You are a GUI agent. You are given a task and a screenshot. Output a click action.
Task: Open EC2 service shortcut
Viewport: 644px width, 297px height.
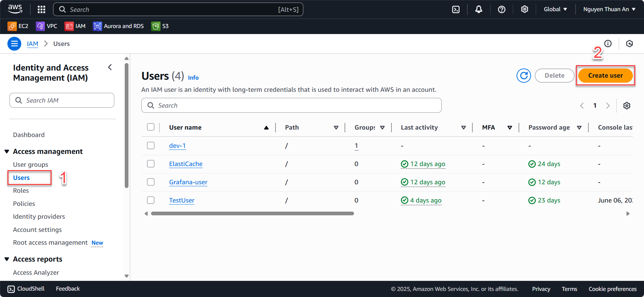tap(18, 26)
